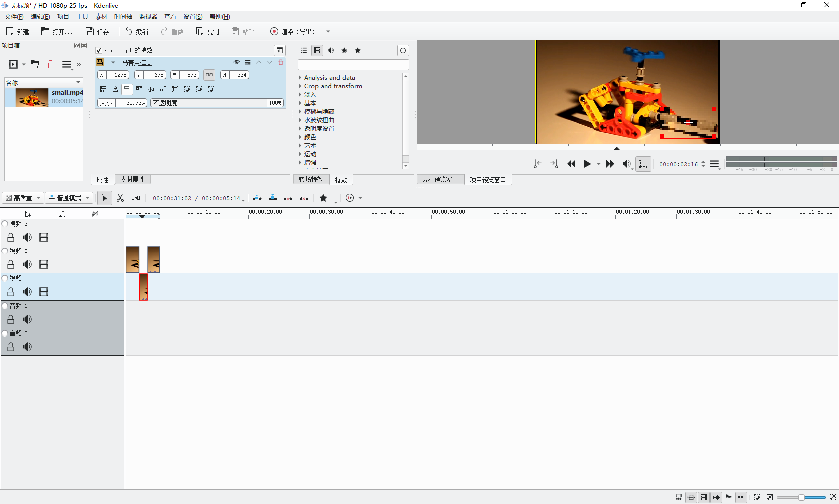Collapse the 马赛克遮盖 effect panel
Viewport: 839px width, 504px height.
pos(113,62)
